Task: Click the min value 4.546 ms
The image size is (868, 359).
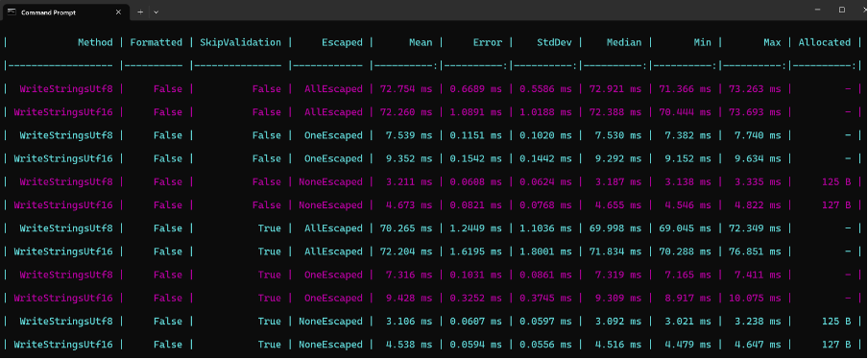Action: pos(688,205)
